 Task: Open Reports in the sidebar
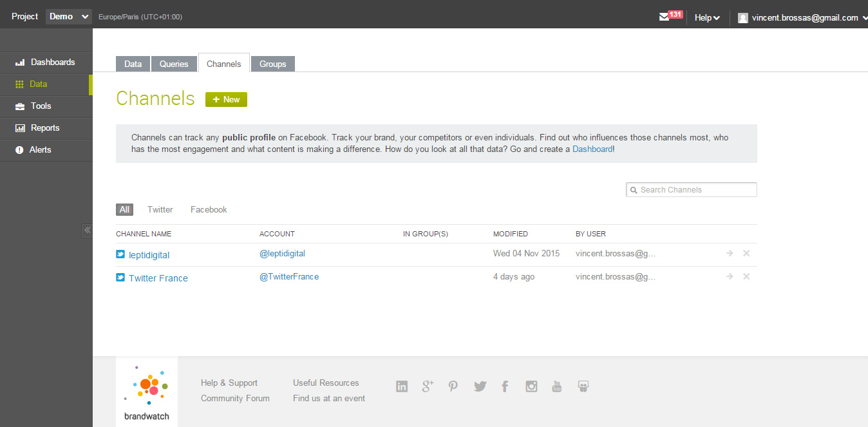[46, 128]
